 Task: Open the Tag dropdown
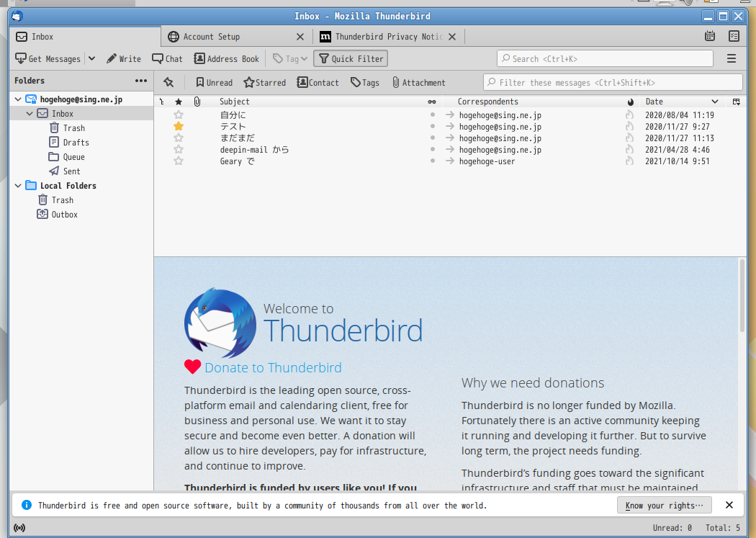pos(290,59)
